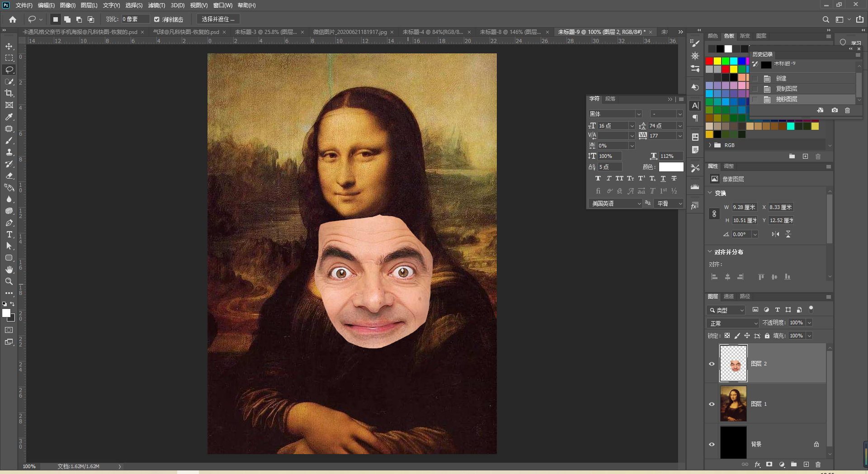Select the Move tool
Image resolution: width=868 pixels, height=474 pixels.
pos(9,47)
